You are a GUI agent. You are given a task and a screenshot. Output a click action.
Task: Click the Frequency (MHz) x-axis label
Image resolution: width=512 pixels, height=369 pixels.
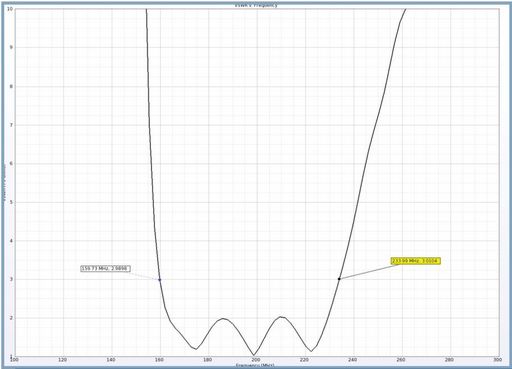(x=256, y=365)
